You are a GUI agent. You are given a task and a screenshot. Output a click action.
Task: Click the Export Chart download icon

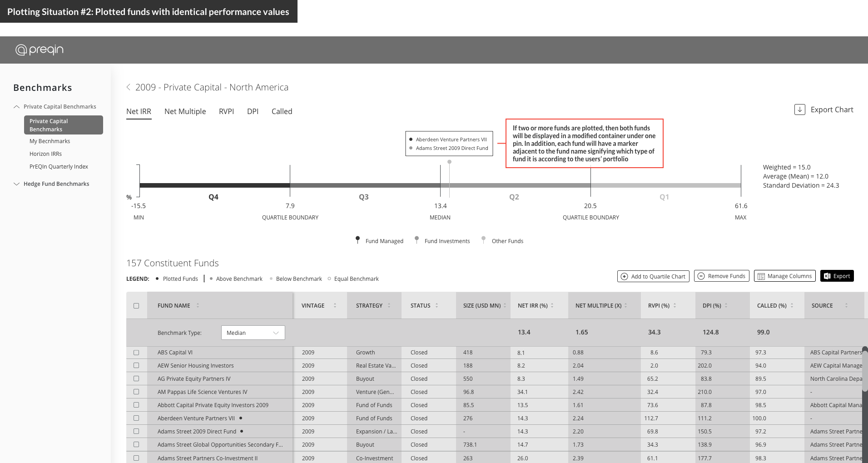tap(799, 110)
